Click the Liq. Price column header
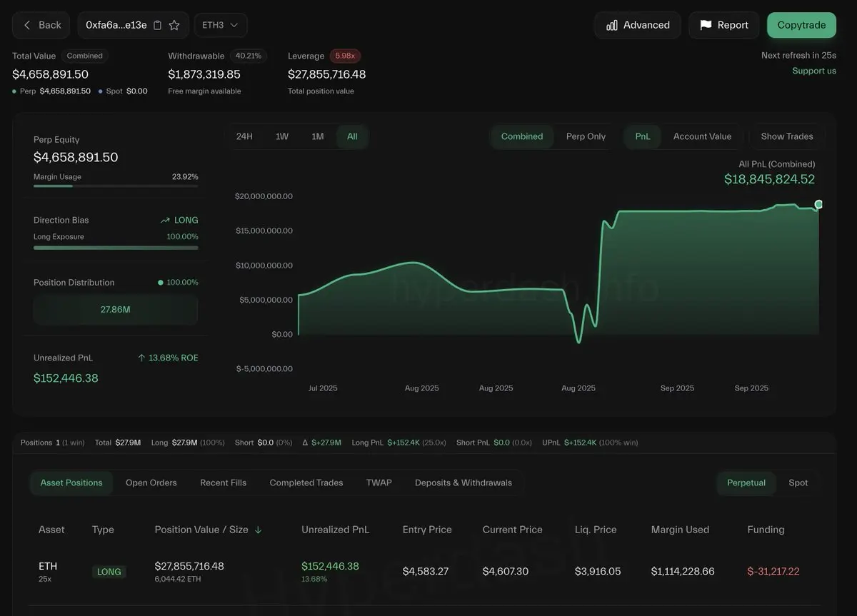Image resolution: width=857 pixels, height=616 pixels. click(596, 530)
